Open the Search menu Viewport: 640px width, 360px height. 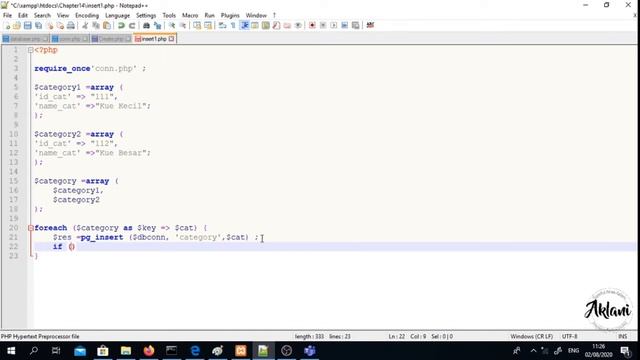click(x=42, y=16)
